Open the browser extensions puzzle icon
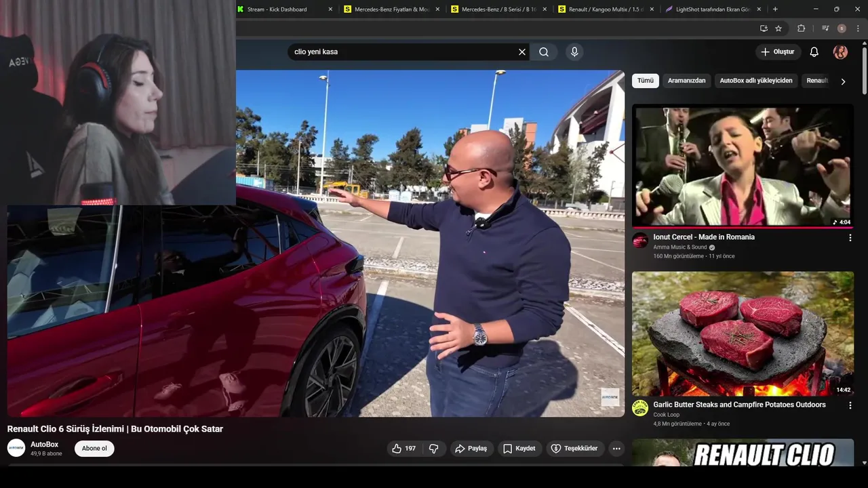 pyautogui.click(x=802, y=28)
